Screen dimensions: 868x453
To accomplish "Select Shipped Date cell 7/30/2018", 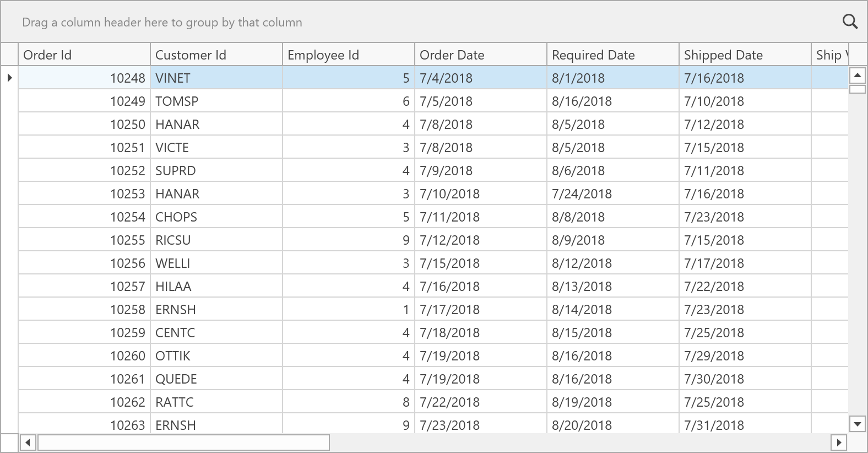I will coord(745,379).
